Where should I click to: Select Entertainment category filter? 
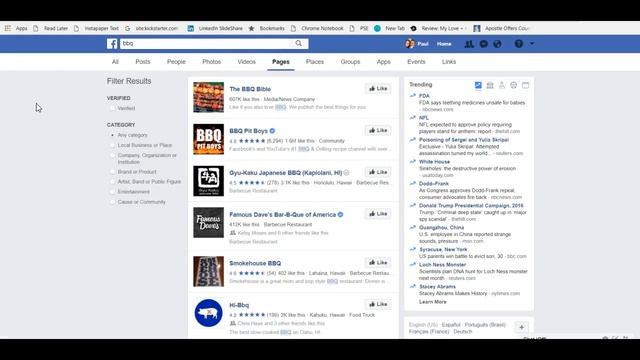tap(113, 191)
